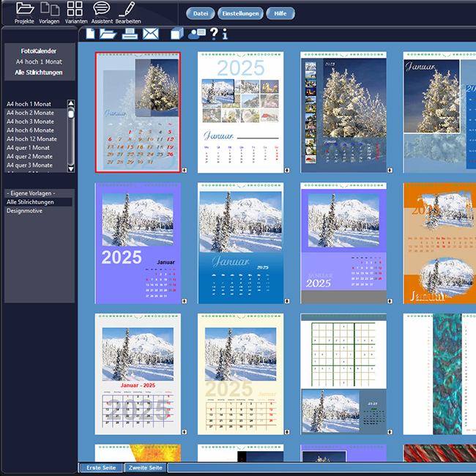Select the Bearbeiten pencil icon
Image resolution: width=476 pixels, height=476 pixels.
[x=127, y=10]
